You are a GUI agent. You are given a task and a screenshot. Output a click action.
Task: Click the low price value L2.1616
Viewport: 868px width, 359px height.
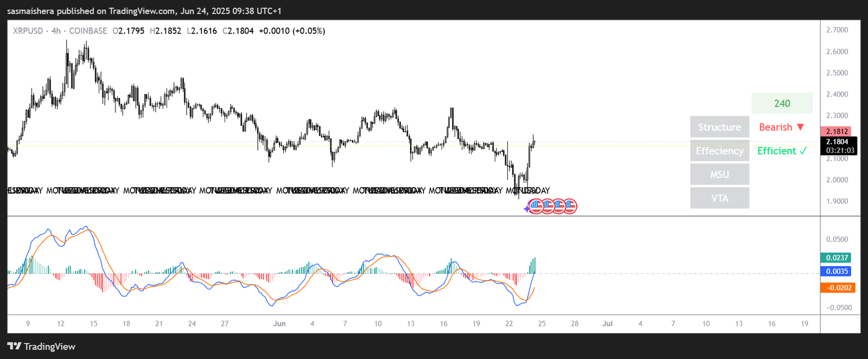pyautogui.click(x=202, y=31)
